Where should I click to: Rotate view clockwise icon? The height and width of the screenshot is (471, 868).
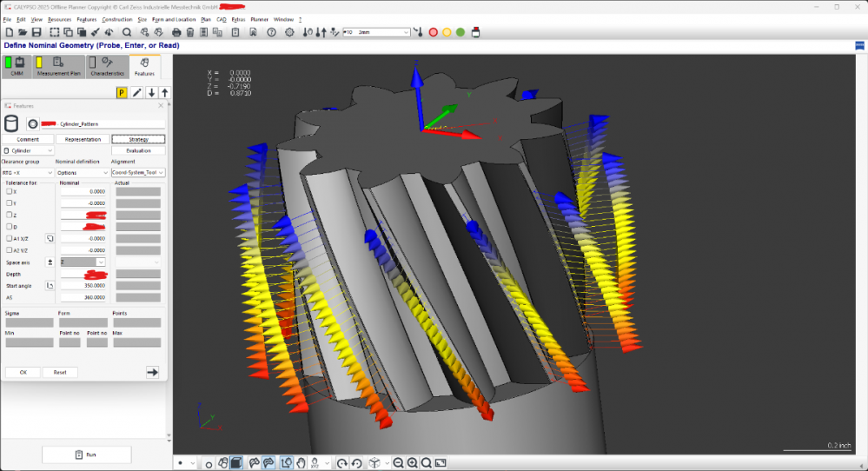coord(342,462)
